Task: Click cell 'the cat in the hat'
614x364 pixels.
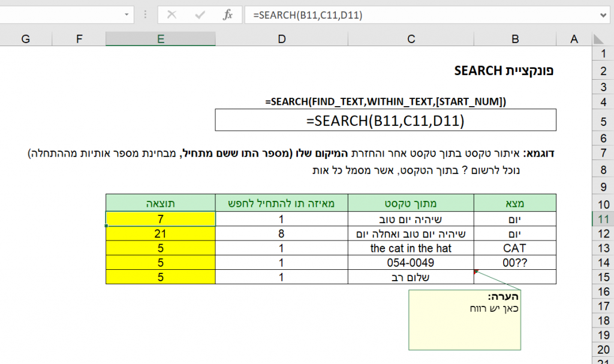Action: (411, 248)
